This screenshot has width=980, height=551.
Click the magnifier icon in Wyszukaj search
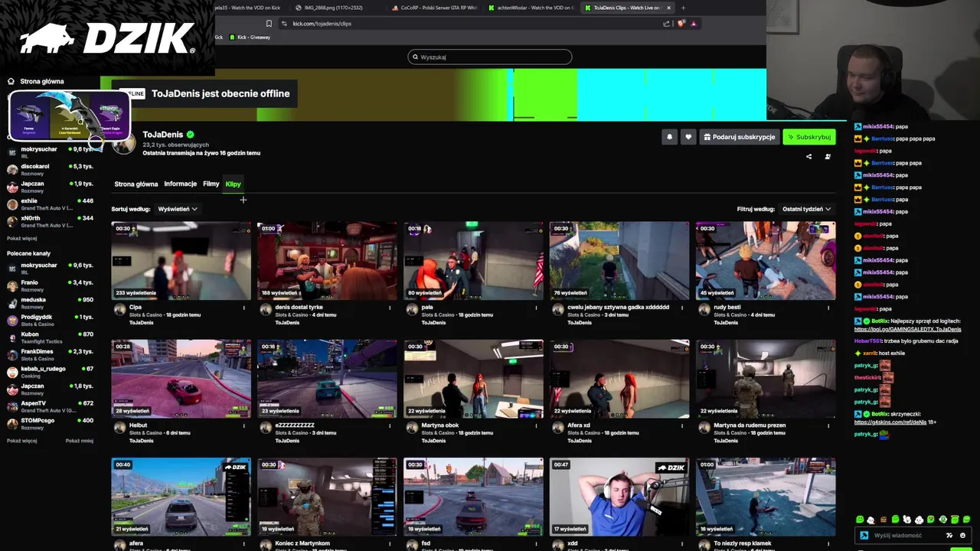[415, 57]
